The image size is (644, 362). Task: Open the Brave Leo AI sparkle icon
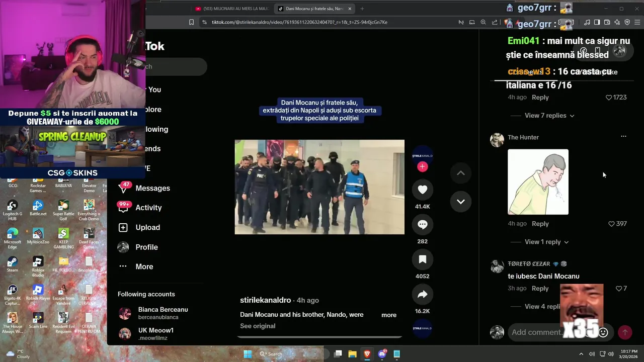click(617, 22)
